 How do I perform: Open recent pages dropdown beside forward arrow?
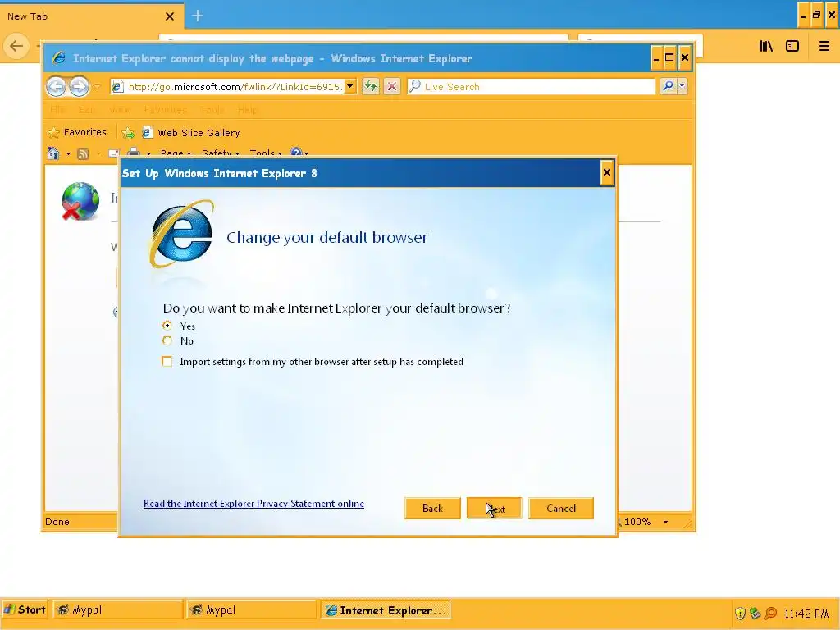point(97,86)
